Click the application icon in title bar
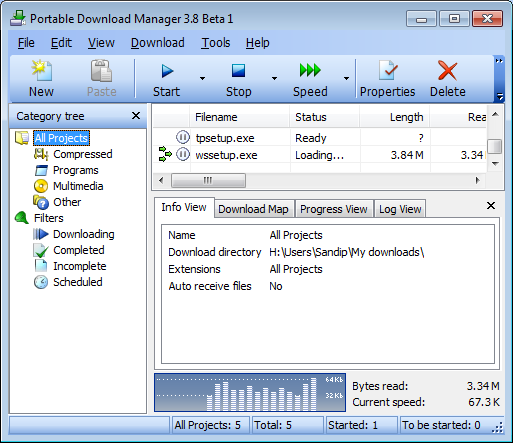This screenshot has width=513, height=443. pyautogui.click(x=18, y=19)
